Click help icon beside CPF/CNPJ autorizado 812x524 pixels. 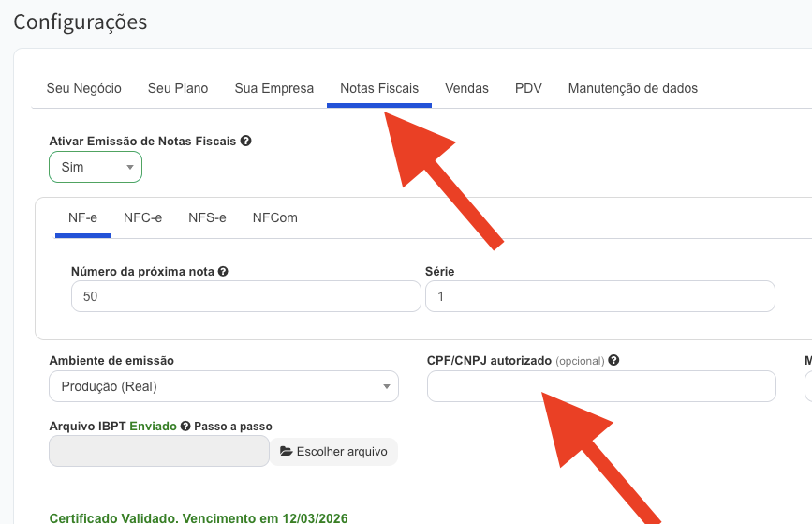[613, 360]
